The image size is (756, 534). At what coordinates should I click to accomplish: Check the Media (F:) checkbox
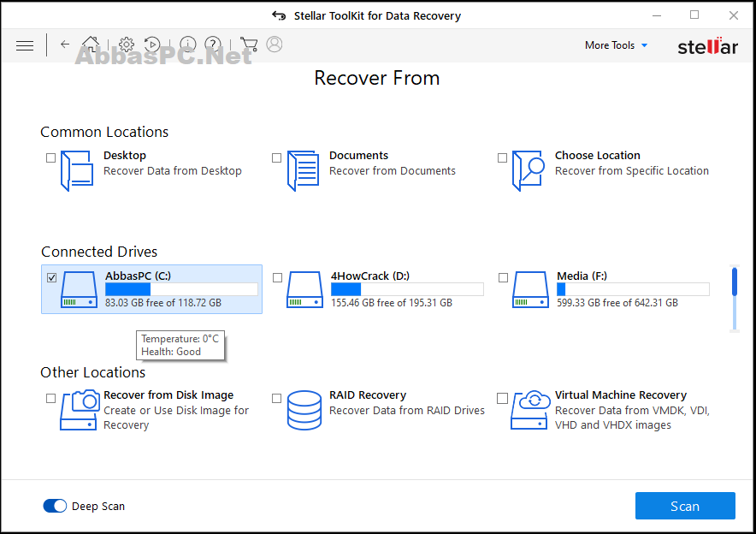[x=503, y=277]
